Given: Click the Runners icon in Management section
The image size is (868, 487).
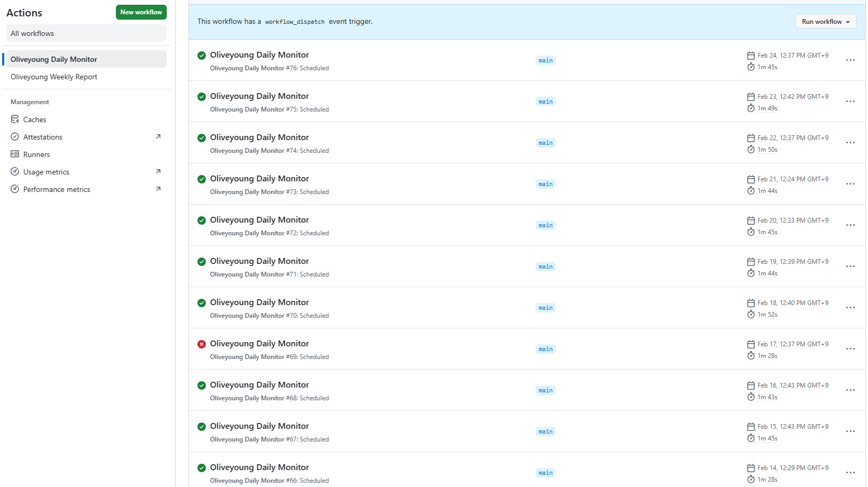Looking at the screenshot, I should pos(15,154).
